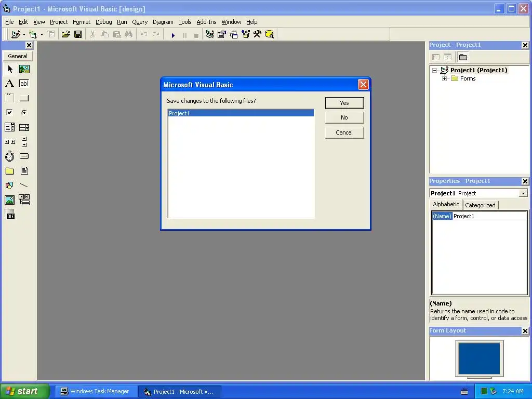The height and width of the screenshot is (399, 532).
Task: Click Cancel in save dialog
Action: click(344, 132)
